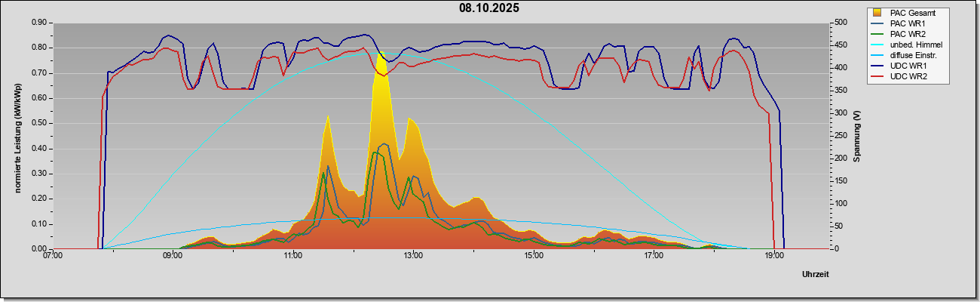The image size is (980, 302).
Task: Click the chart title date 08.10.2025
Action: 489,8
